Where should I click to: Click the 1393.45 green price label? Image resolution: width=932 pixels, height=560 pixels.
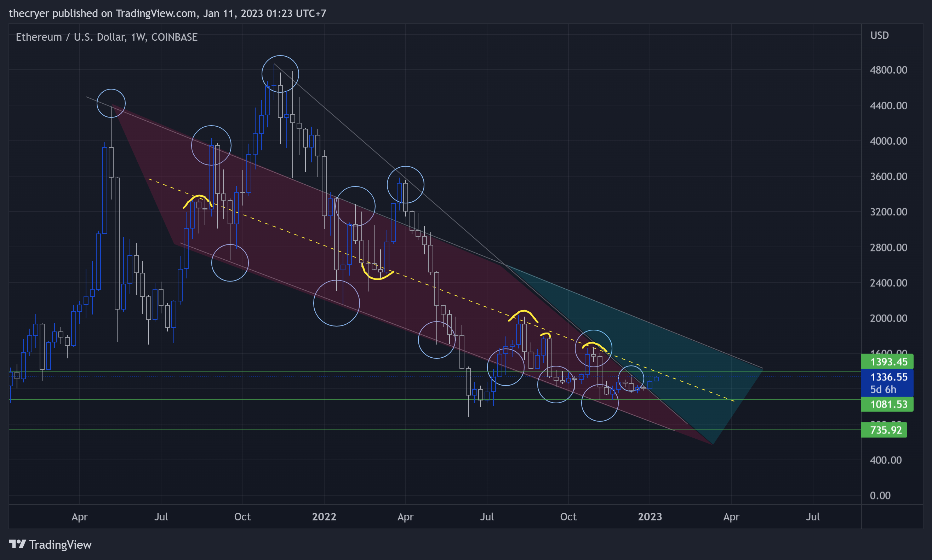coord(887,362)
